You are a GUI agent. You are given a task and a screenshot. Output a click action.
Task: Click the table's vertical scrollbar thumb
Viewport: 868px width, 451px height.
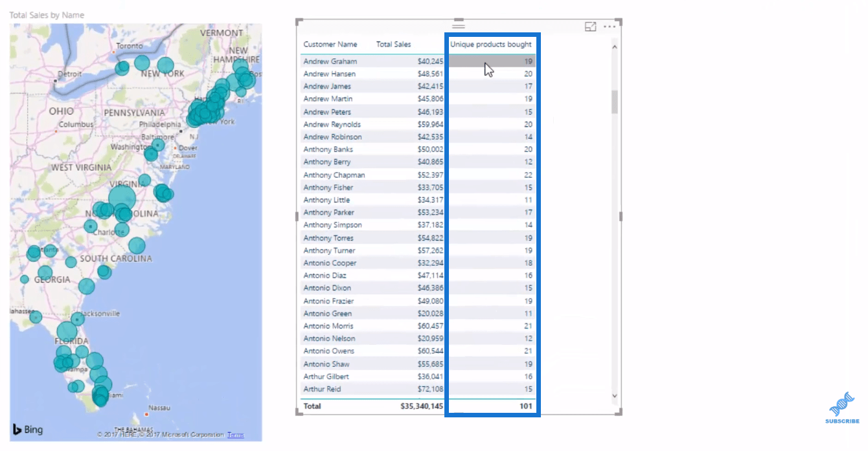click(x=615, y=102)
